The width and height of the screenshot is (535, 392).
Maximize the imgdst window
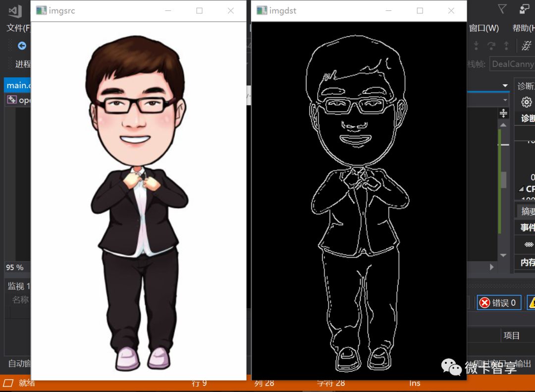tap(420, 10)
